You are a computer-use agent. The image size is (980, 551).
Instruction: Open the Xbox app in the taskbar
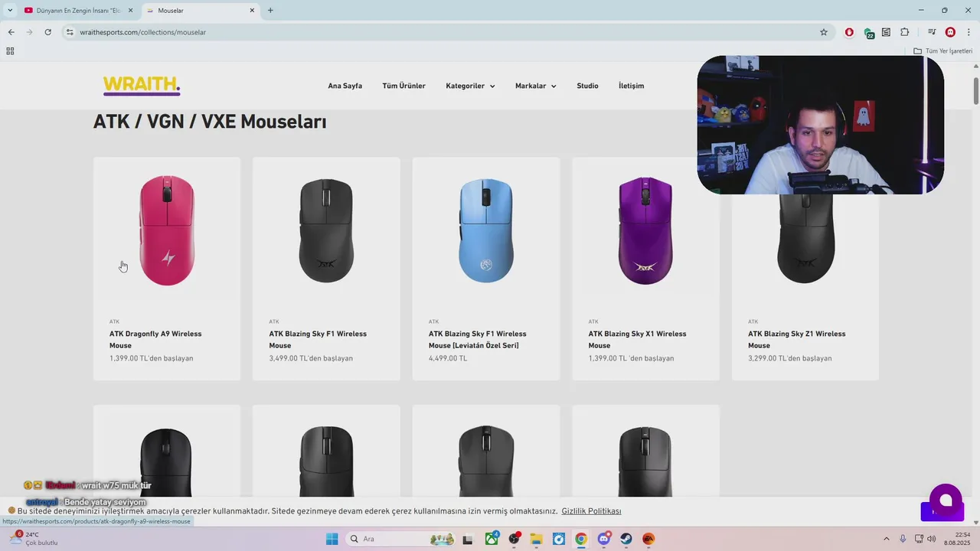pos(492,539)
